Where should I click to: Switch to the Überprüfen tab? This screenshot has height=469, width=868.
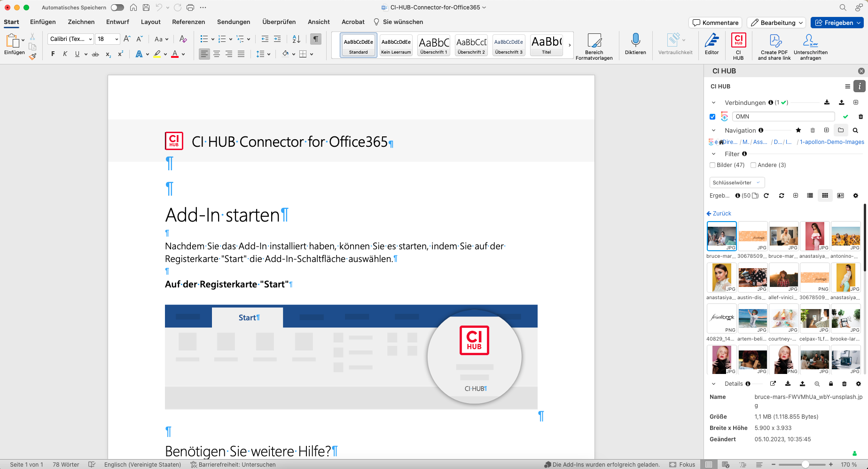pos(279,22)
